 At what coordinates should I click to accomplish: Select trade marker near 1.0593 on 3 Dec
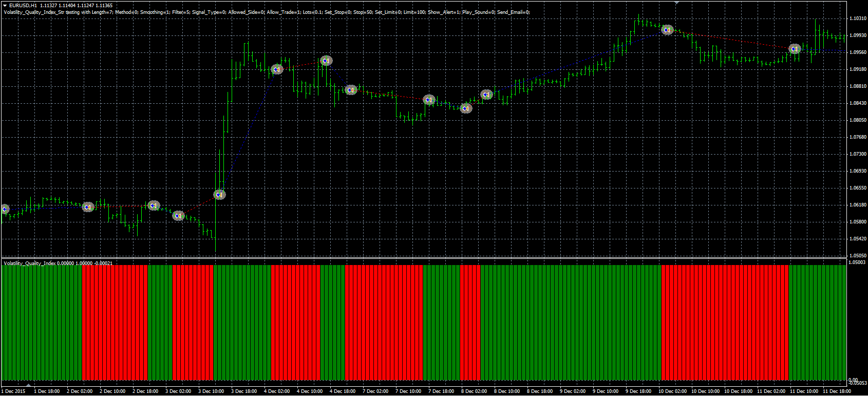coord(178,216)
